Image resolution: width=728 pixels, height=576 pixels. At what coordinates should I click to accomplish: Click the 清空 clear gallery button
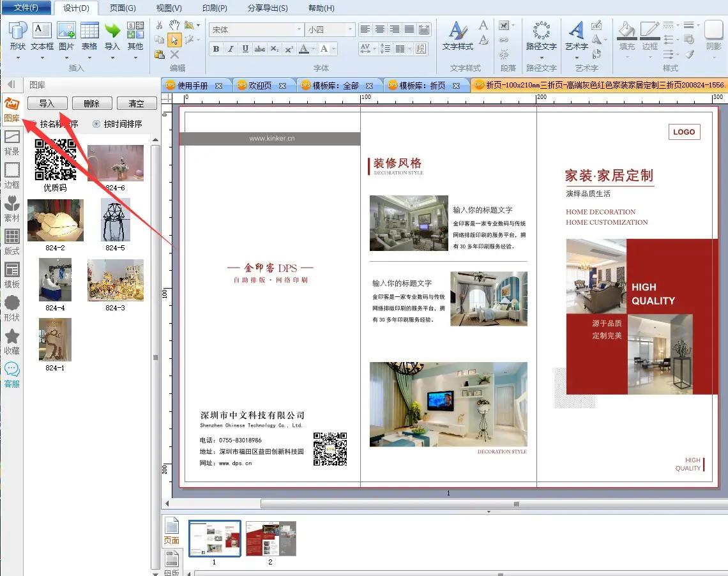point(136,103)
